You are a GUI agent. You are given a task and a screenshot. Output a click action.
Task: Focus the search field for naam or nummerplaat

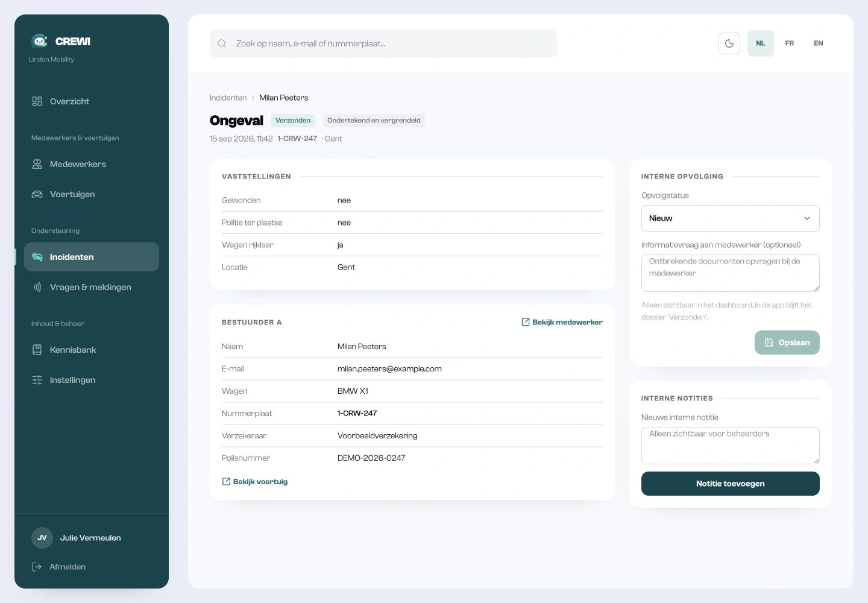pos(383,43)
